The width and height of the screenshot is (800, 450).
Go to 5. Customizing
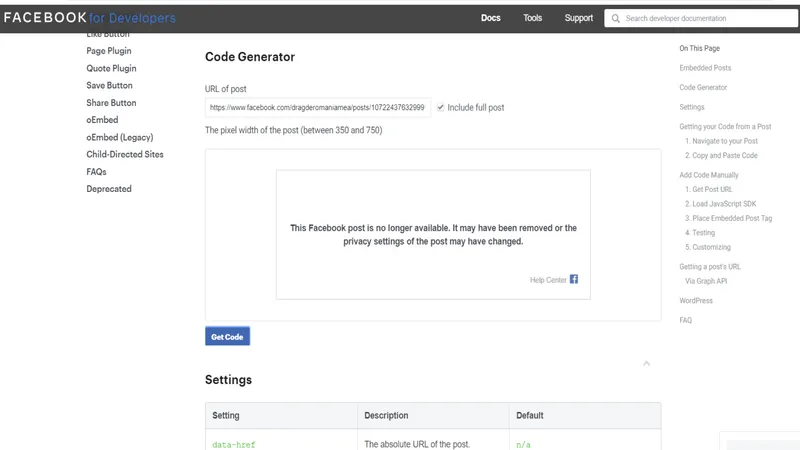pyautogui.click(x=708, y=247)
